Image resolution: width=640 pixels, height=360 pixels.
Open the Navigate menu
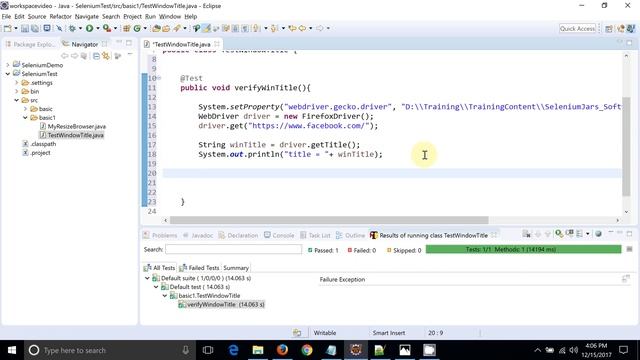click(87, 16)
